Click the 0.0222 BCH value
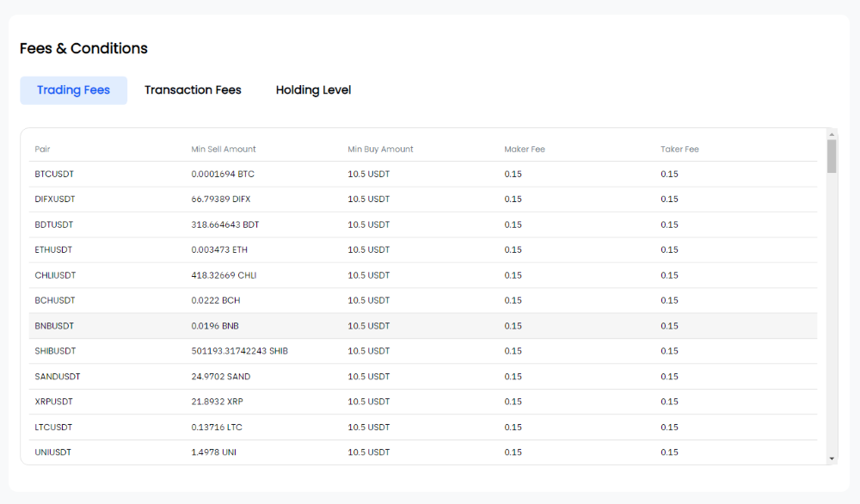The image size is (860, 504). point(216,300)
